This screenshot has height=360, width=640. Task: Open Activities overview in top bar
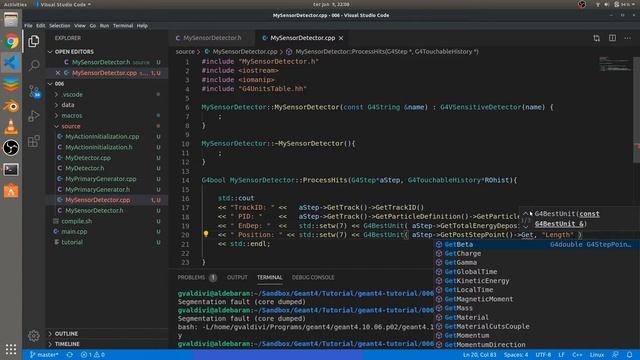[x=15, y=4]
